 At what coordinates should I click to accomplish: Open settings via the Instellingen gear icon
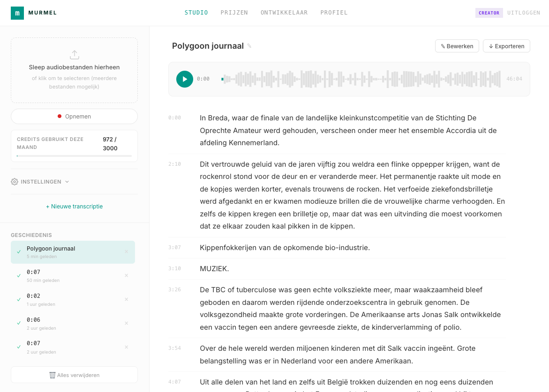coord(14,182)
